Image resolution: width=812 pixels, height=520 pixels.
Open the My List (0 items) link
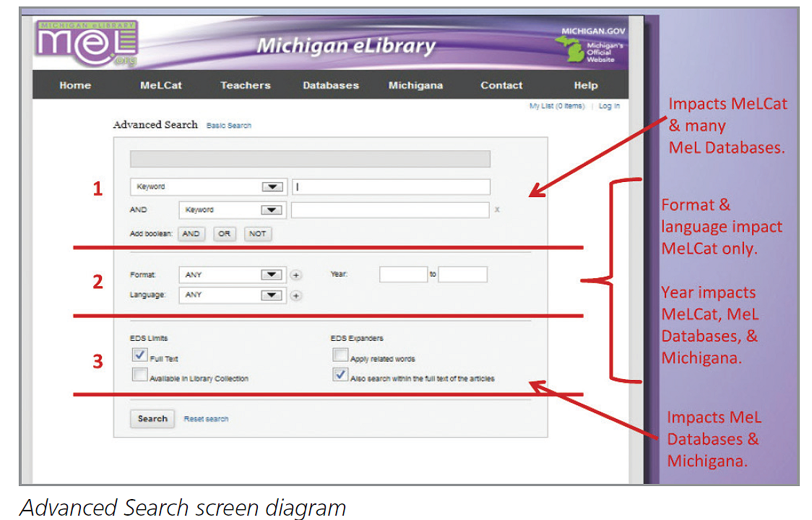pos(557,106)
